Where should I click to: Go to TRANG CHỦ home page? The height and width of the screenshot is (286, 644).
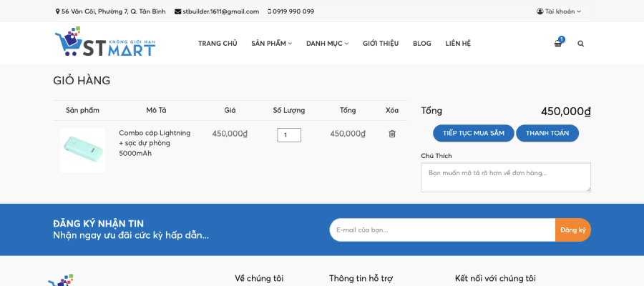point(218,44)
